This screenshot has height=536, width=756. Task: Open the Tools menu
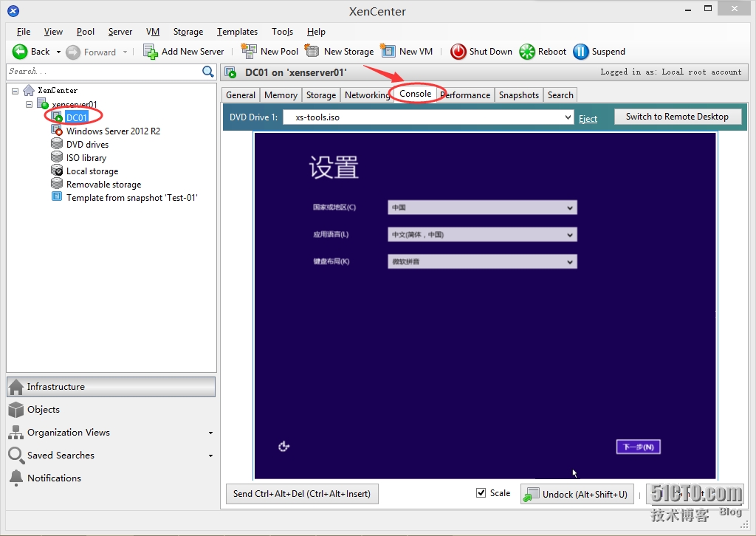(282, 32)
